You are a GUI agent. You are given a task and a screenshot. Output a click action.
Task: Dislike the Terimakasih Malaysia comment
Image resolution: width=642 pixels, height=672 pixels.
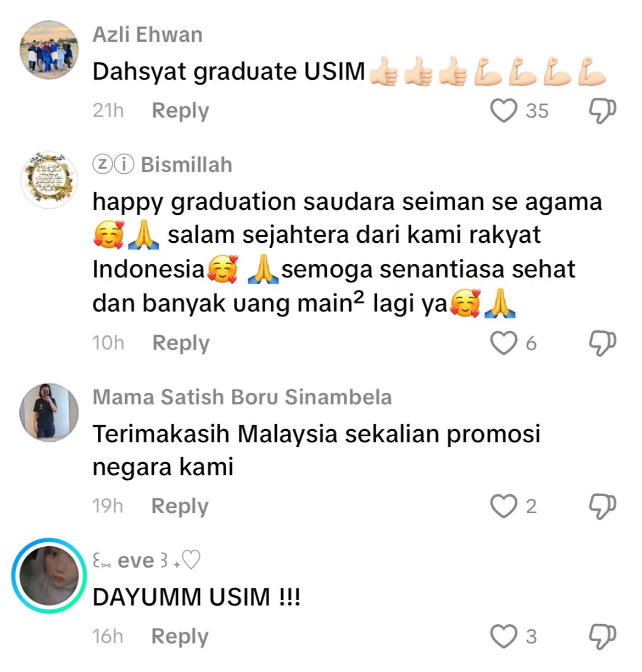pyautogui.click(x=602, y=507)
